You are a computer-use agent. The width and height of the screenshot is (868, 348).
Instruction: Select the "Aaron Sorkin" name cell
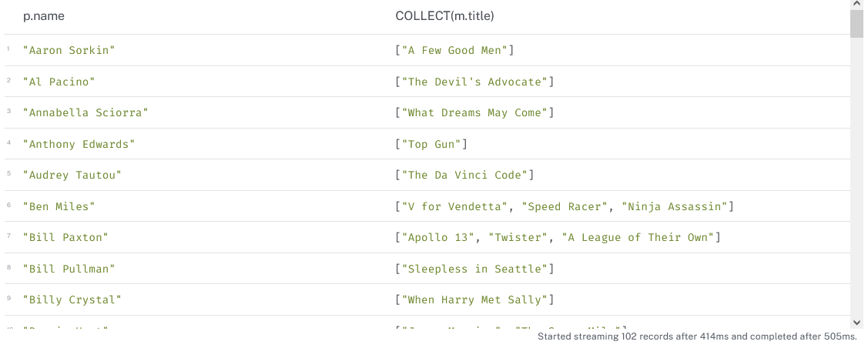(69, 50)
